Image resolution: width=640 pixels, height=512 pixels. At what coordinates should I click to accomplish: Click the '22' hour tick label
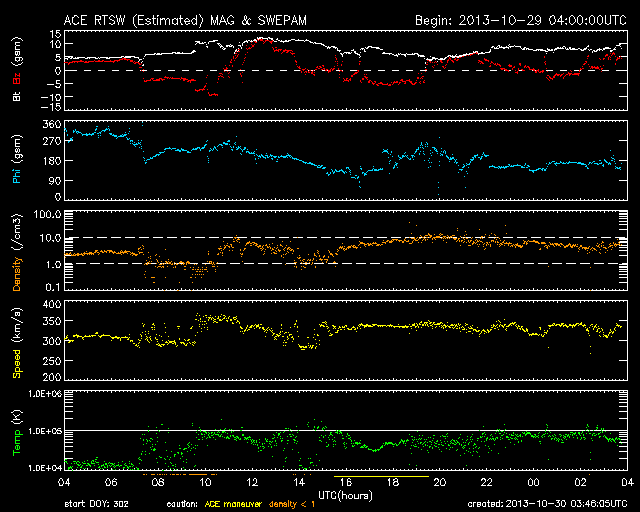tap(487, 483)
